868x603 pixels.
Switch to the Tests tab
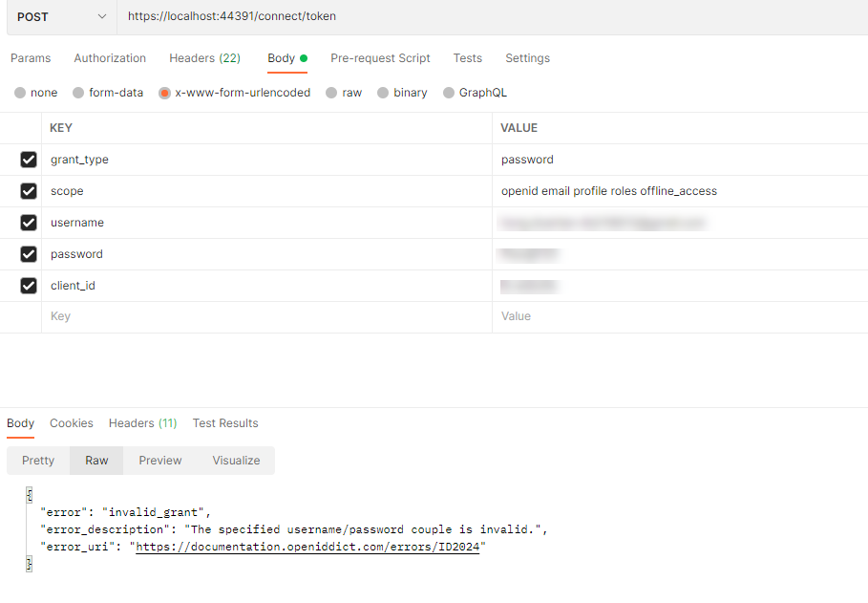click(x=468, y=58)
